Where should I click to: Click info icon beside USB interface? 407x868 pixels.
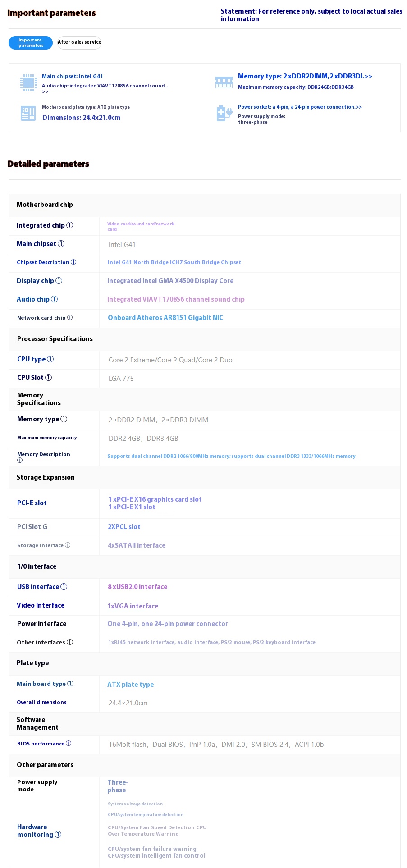click(x=64, y=587)
